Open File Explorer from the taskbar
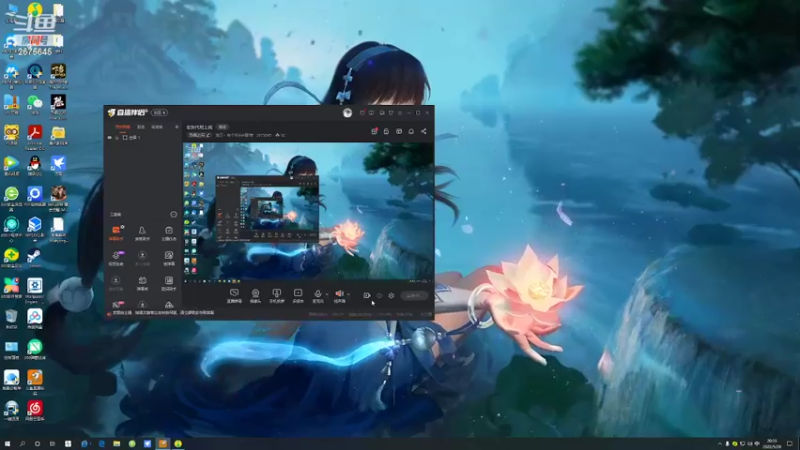The height and width of the screenshot is (450, 800). click(x=117, y=444)
